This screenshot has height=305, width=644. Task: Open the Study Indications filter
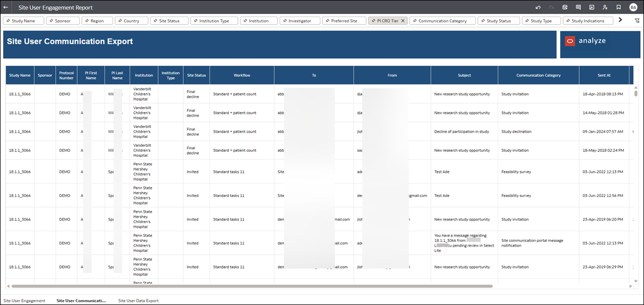click(587, 21)
